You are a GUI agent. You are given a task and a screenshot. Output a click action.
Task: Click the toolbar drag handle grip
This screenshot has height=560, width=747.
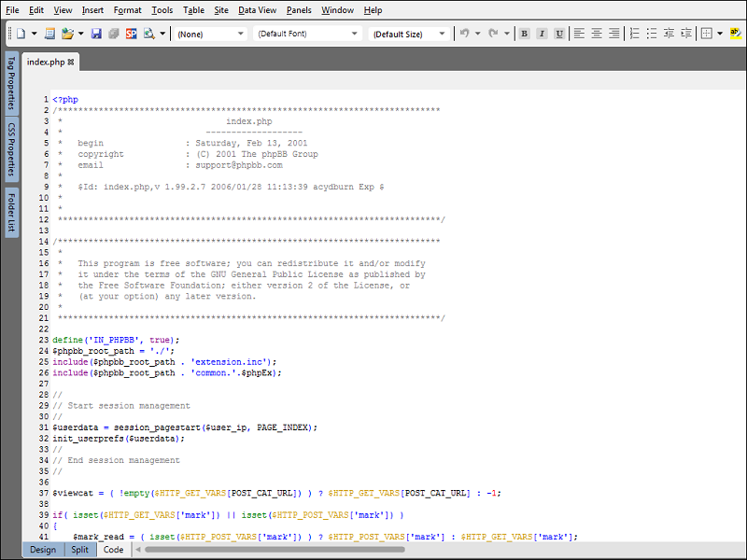tap(9, 34)
